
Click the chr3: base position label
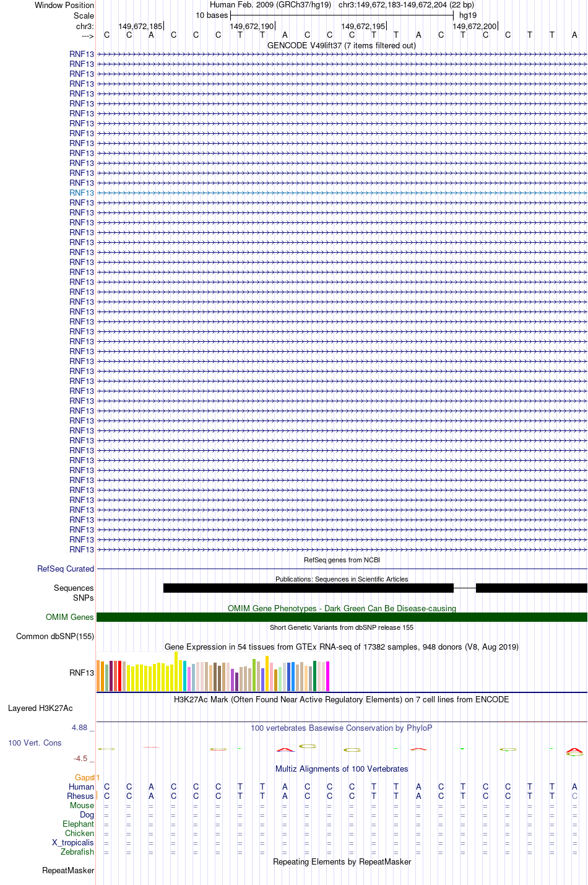[x=85, y=26]
